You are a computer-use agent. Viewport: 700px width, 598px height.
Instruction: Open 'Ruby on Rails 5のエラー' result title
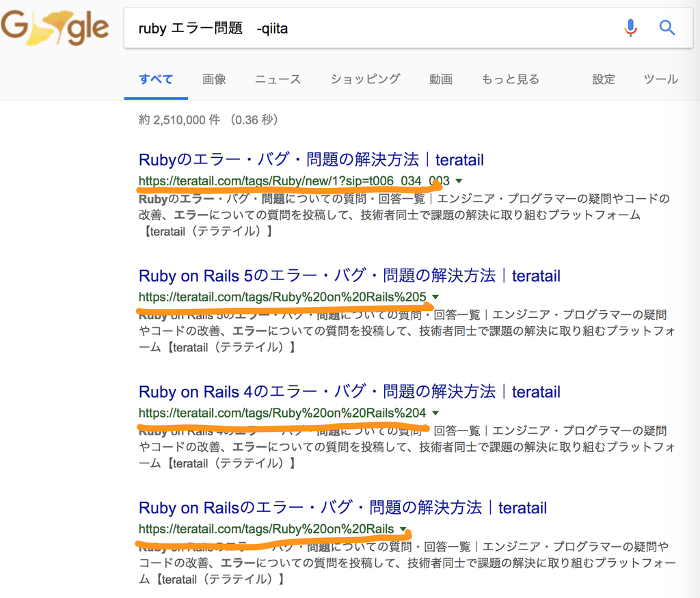pyautogui.click(x=349, y=275)
